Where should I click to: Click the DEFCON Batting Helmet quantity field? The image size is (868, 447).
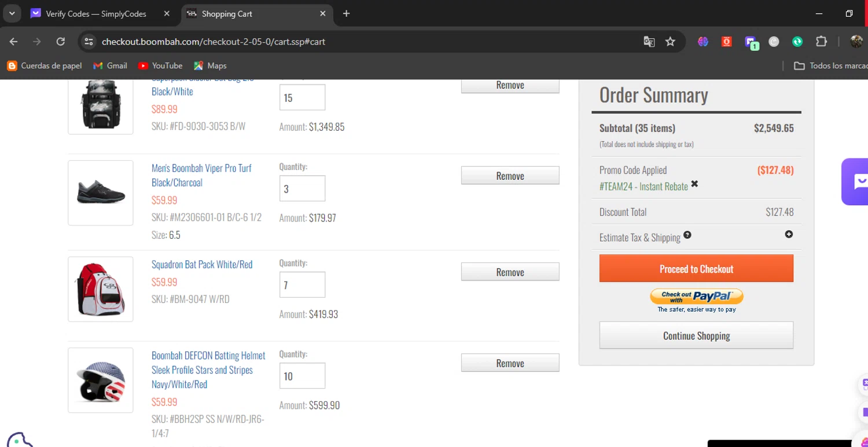(302, 376)
